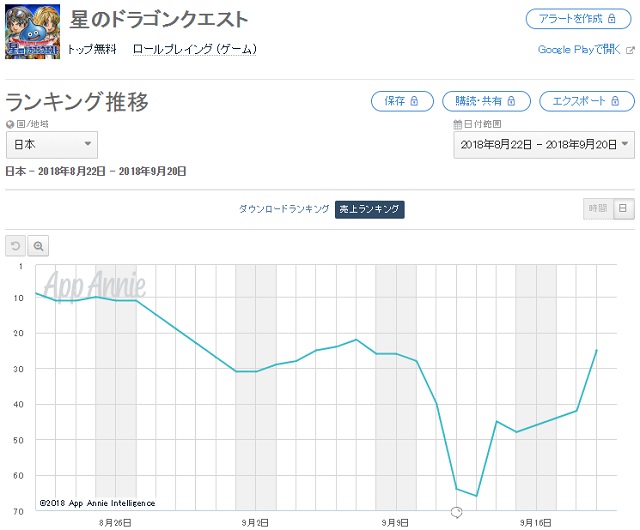This screenshot has height=530, width=640.
Task: Click the event marker below the chart
Action: coord(456,512)
